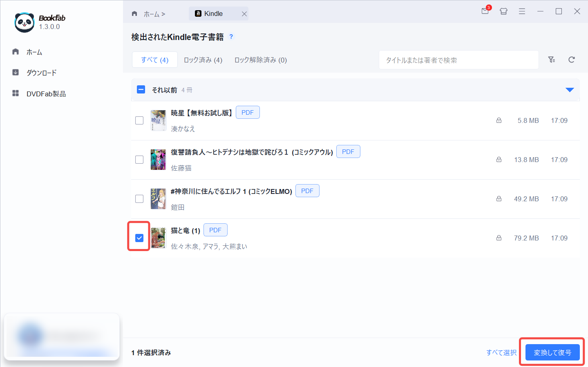Image resolution: width=588 pixels, height=367 pixels.
Task: Check the #神奈川に住んでるエルフ book checkbox
Action: point(139,199)
